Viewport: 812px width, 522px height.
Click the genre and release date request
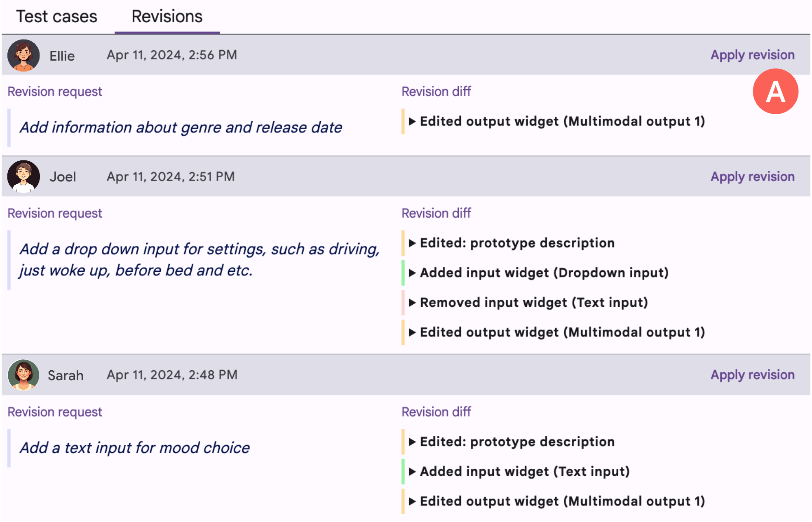(x=181, y=127)
